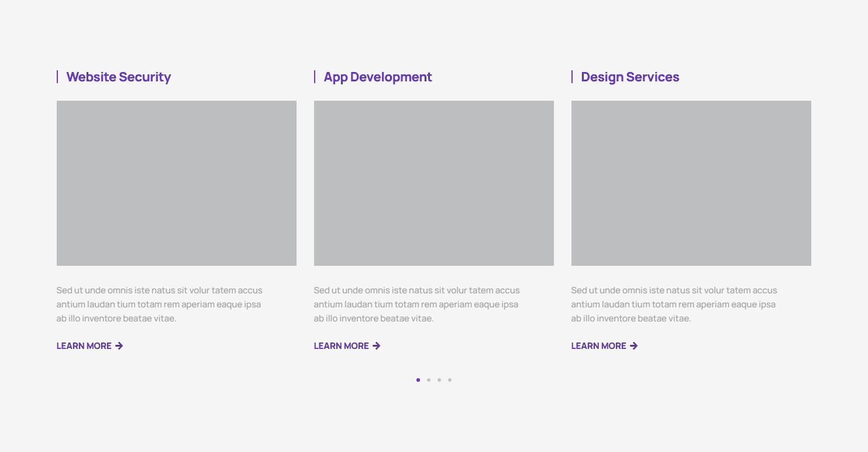Click Learn More text for Design Services
This screenshot has width=868, height=452.
(599, 346)
